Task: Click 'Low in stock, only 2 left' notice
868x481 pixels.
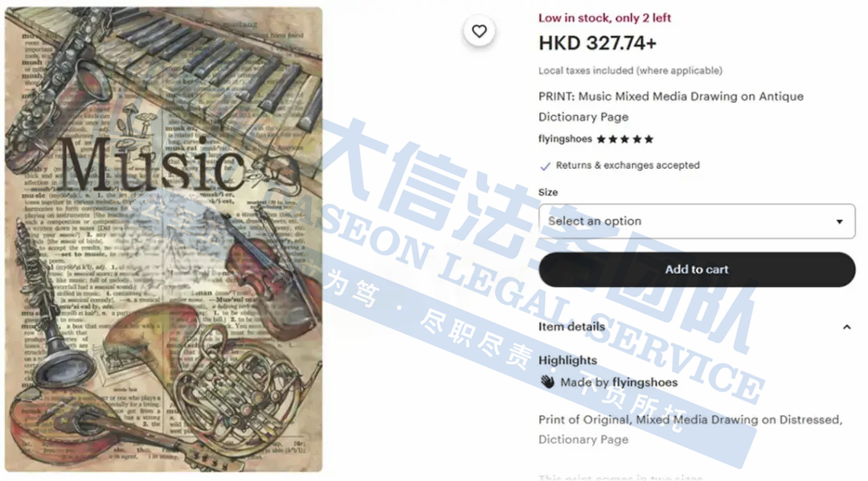Action: pos(604,18)
